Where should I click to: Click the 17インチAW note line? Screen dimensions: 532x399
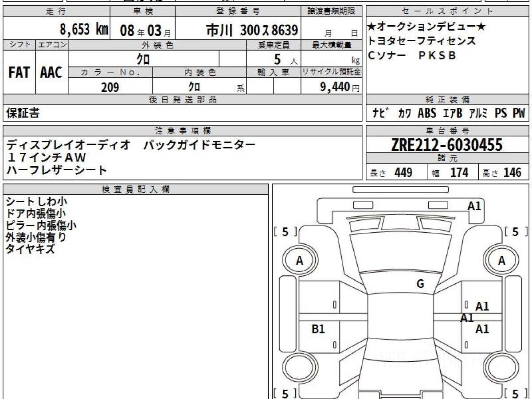(47, 157)
